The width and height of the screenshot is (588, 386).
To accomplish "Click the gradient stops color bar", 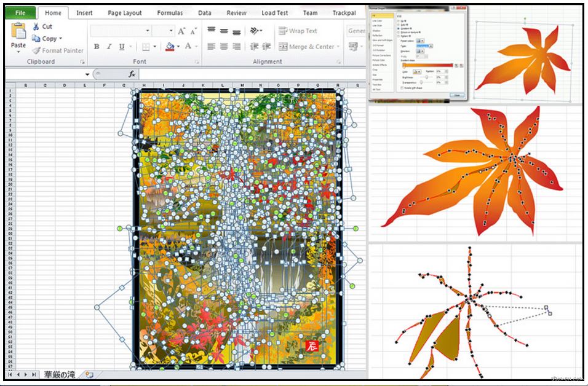I will (x=427, y=65).
